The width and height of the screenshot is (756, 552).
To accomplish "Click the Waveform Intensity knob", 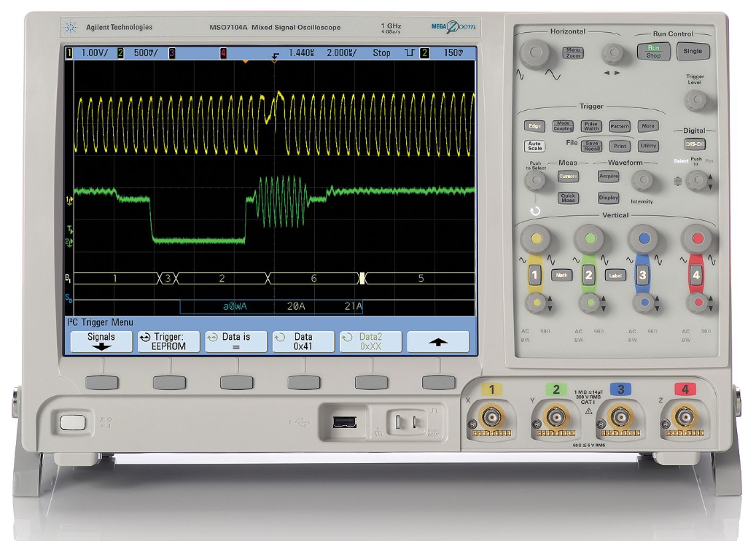I will [x=642, y=179].
